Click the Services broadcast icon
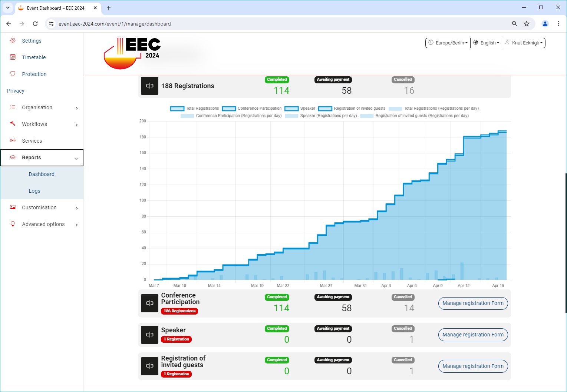Screen dimensions: 567x392 13,140
